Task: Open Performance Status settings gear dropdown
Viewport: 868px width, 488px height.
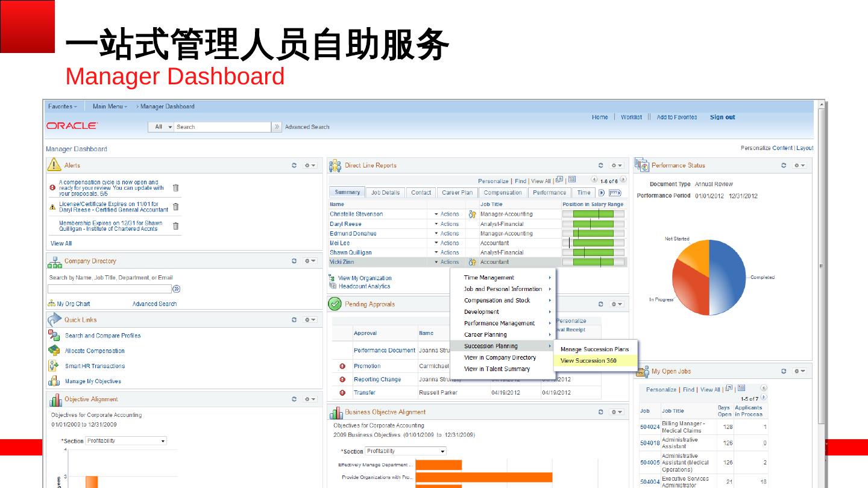Action: 799,165
